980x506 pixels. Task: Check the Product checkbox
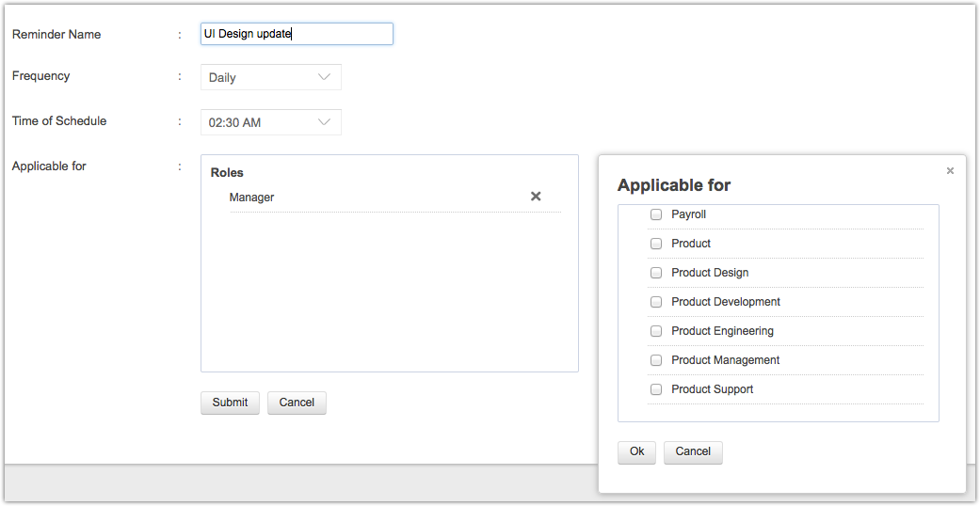(656, 244)
